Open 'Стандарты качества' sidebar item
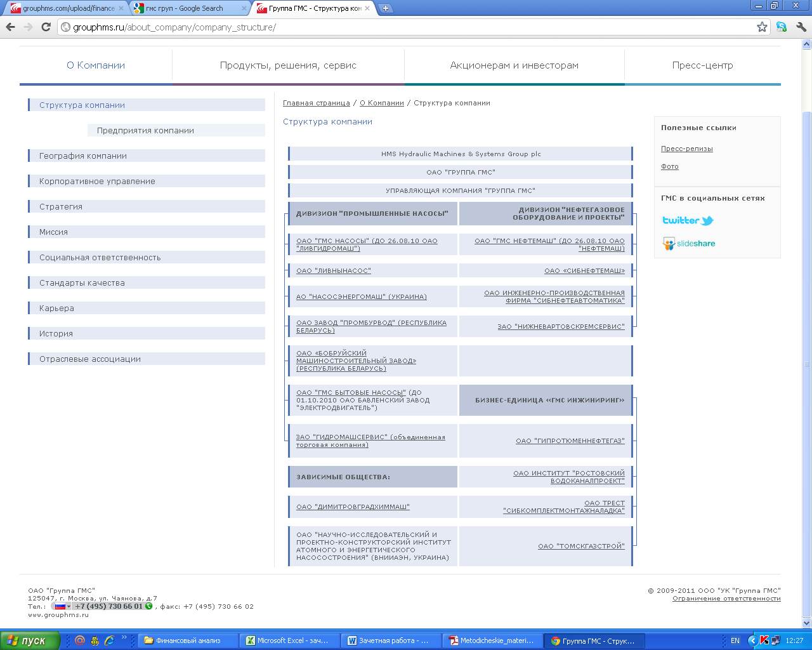Screen dimensions: 812x650 tap(147, 282)
